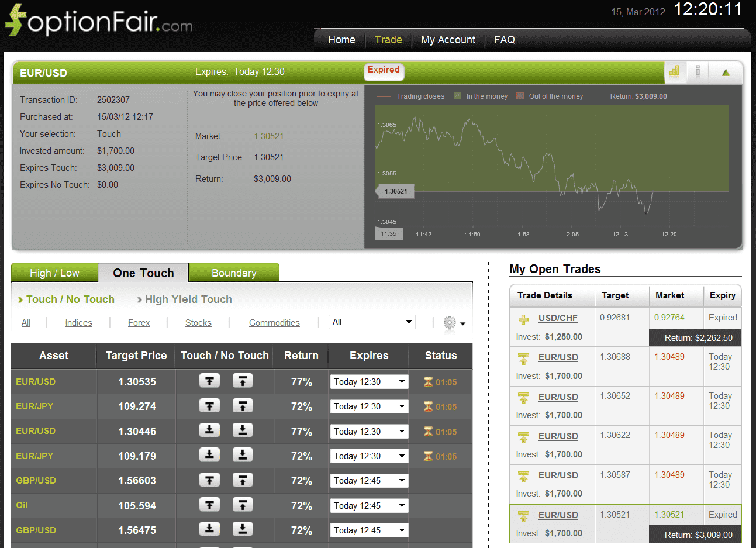
Task: Switch to High Yield Touch mode
Action: [188, 299]
